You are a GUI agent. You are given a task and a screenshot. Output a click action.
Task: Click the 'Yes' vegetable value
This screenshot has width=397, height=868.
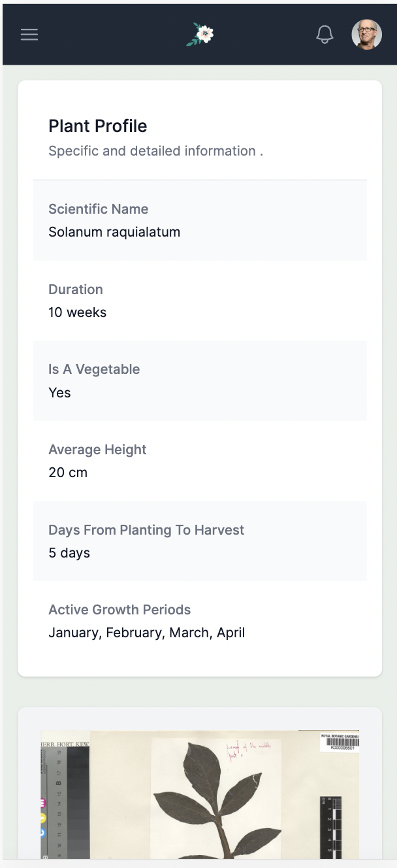(x=59, y=393)
